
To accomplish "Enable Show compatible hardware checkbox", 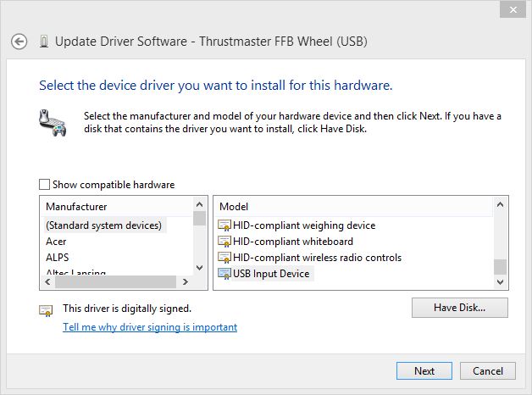I will click(x=44, y=184).
